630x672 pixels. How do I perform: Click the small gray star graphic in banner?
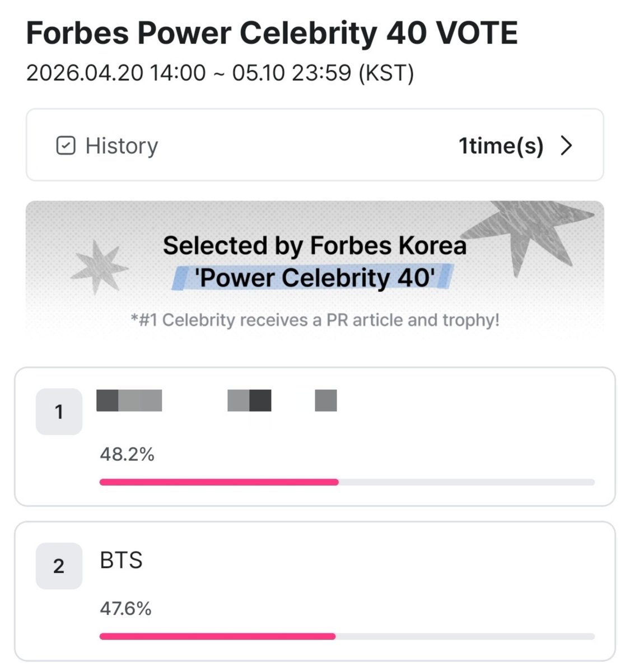click(x=99, y=267)
